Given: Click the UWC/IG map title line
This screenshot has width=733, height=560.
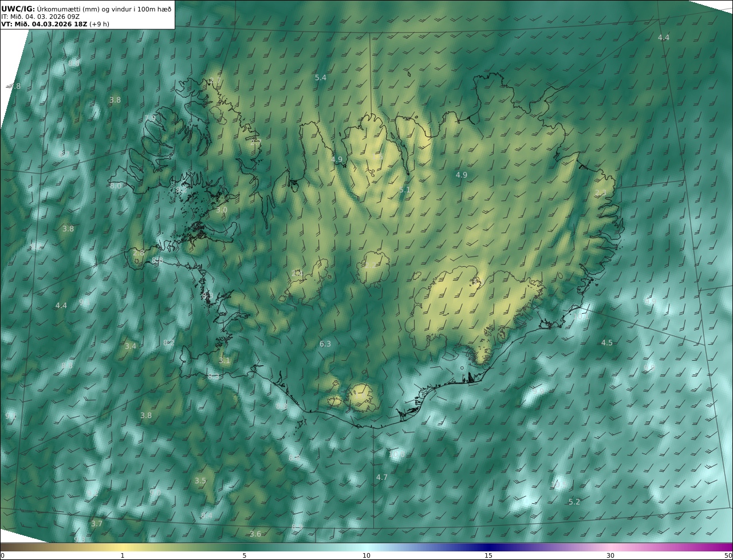Looking at the screenshot, I should point(86,9).
